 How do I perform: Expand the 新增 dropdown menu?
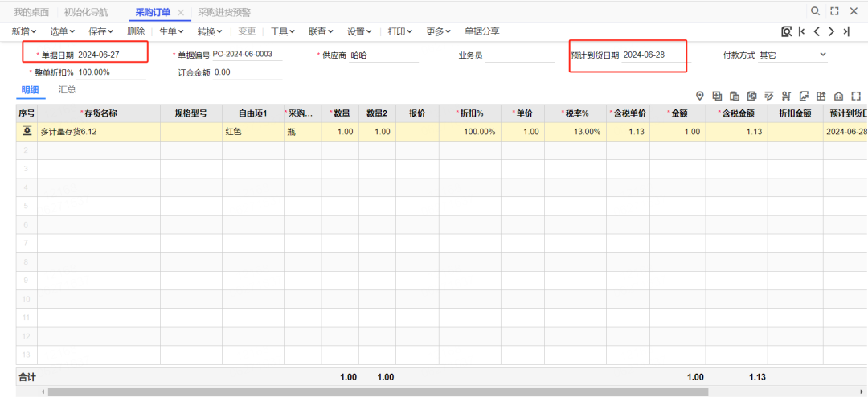click(25, 31)
